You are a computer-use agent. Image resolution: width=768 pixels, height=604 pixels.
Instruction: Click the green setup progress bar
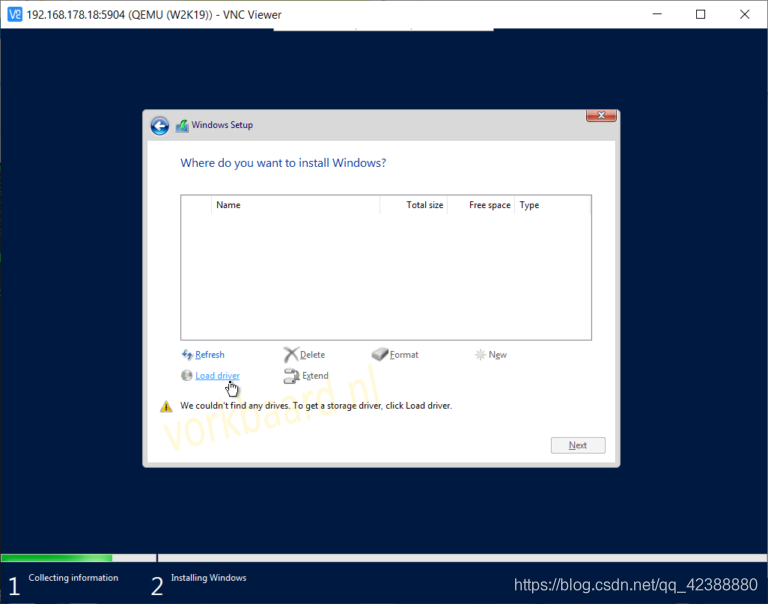pos(57,557)
